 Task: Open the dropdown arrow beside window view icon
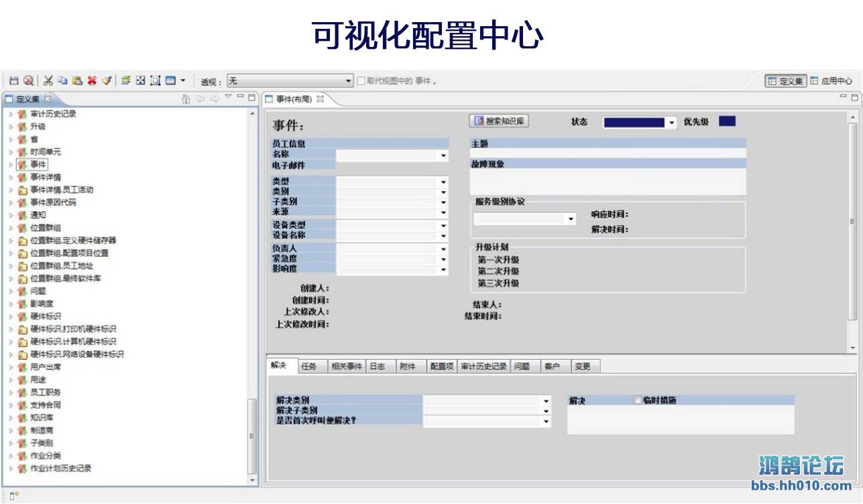[x=182, y=80]
